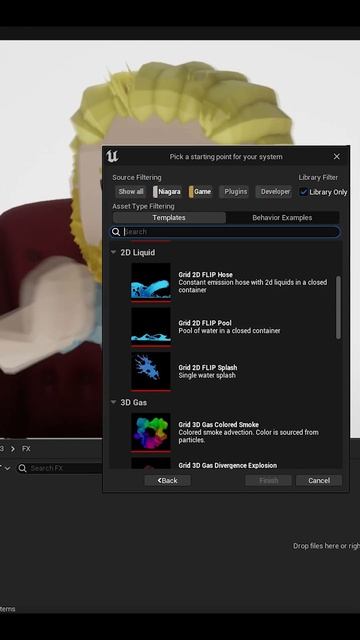This screenshot has height=640, width=360.
Task: Select the Grid 2D FLIP Splash title text
Action: (x=208, y=367)
